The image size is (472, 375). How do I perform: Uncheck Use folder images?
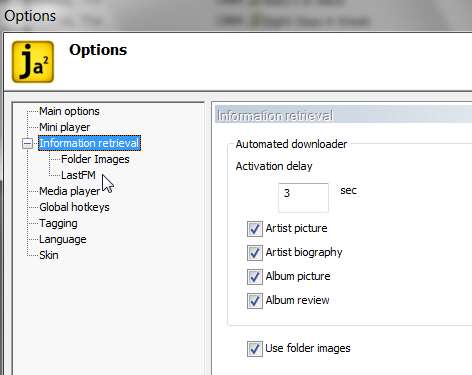pos(255,349)
